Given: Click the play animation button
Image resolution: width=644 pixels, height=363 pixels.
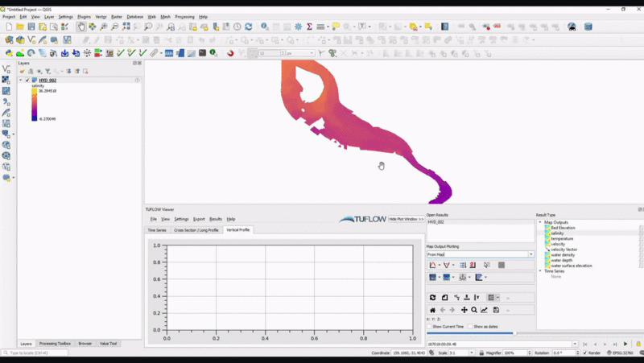Looking at the screenshot, I should (x=625, y=344).
